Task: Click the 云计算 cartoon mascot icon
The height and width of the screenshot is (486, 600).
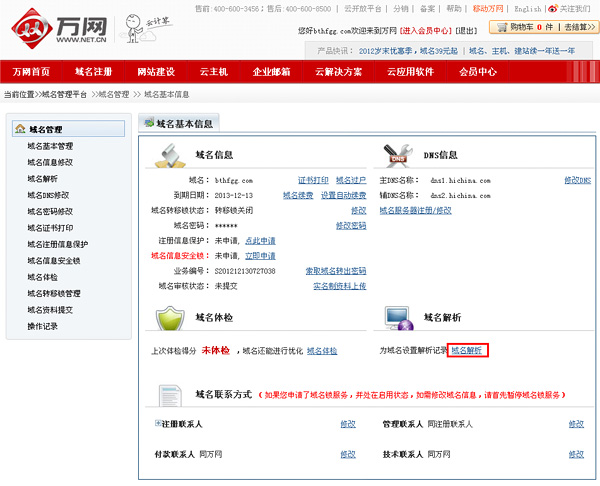Action: coord(147,28)
